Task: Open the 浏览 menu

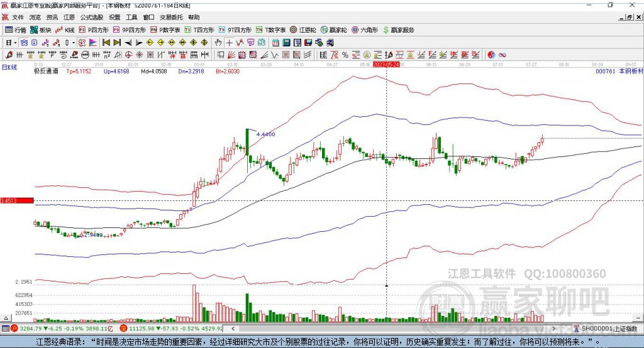Action: click(35, 17)
